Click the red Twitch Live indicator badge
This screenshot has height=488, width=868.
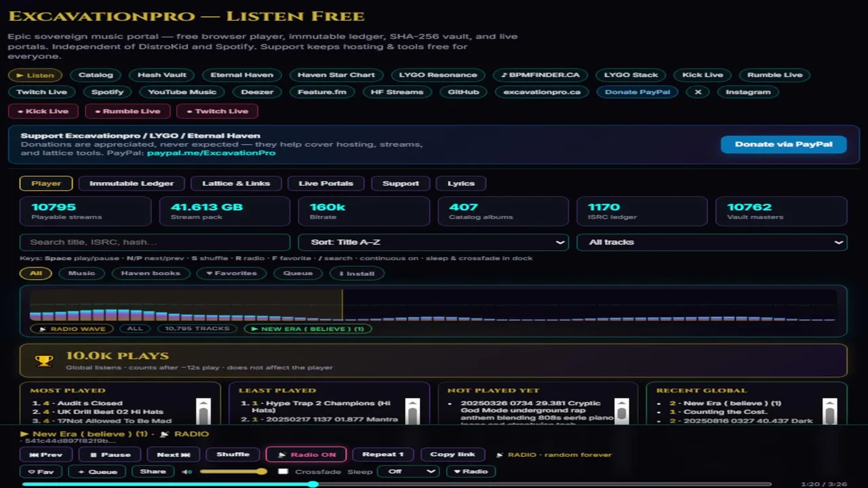pos(217,111)
